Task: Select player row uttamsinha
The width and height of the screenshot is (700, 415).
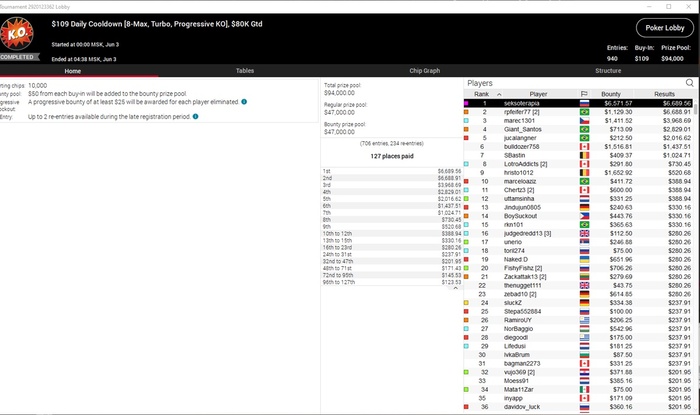Action: click(x=578, y=199)
